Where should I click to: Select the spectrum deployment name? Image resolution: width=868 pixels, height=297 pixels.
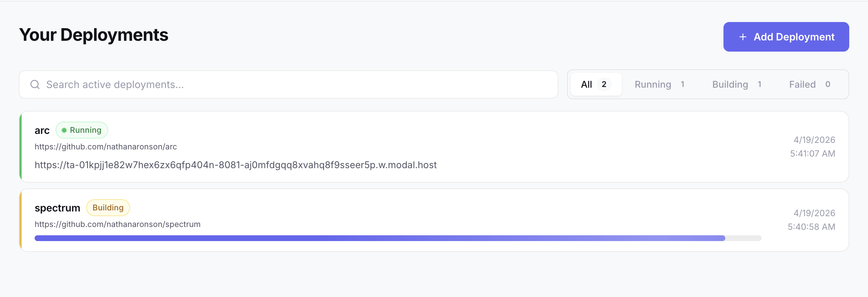(x=57, y=208)
